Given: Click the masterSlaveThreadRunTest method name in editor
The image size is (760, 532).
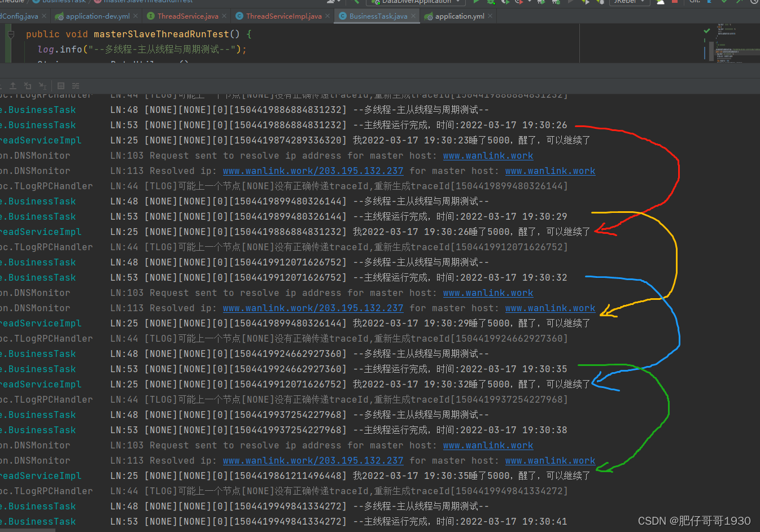Looking at the screenshot, I should pos(161,34).
